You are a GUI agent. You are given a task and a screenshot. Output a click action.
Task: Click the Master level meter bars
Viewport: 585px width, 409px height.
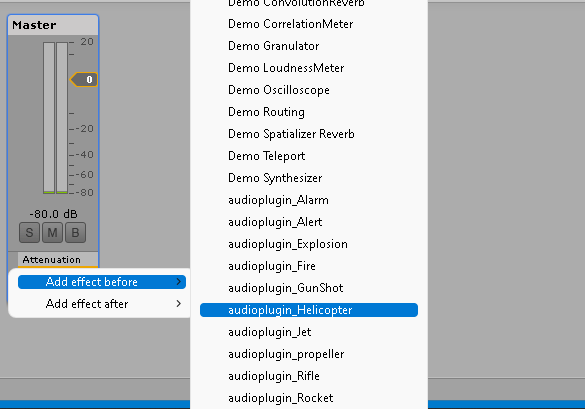tap(55, 118)
